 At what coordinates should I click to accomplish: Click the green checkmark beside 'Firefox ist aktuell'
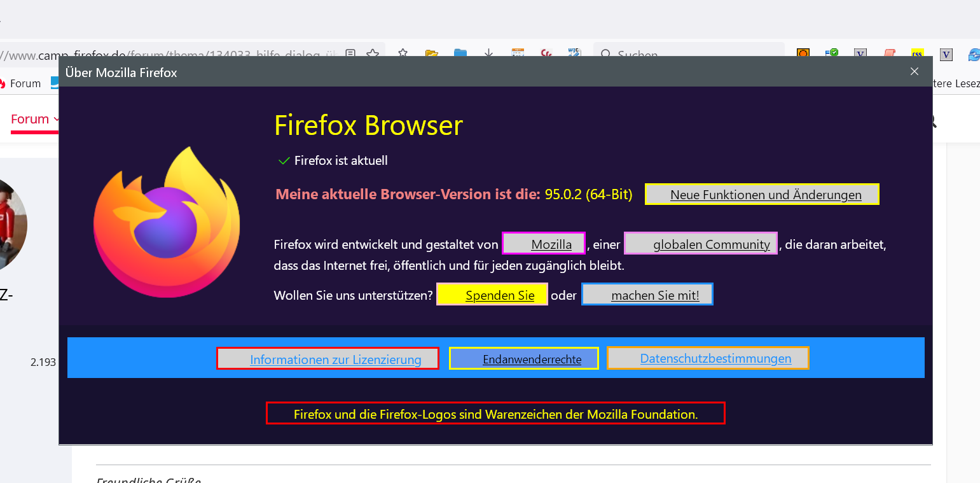(x=284, y=160)
